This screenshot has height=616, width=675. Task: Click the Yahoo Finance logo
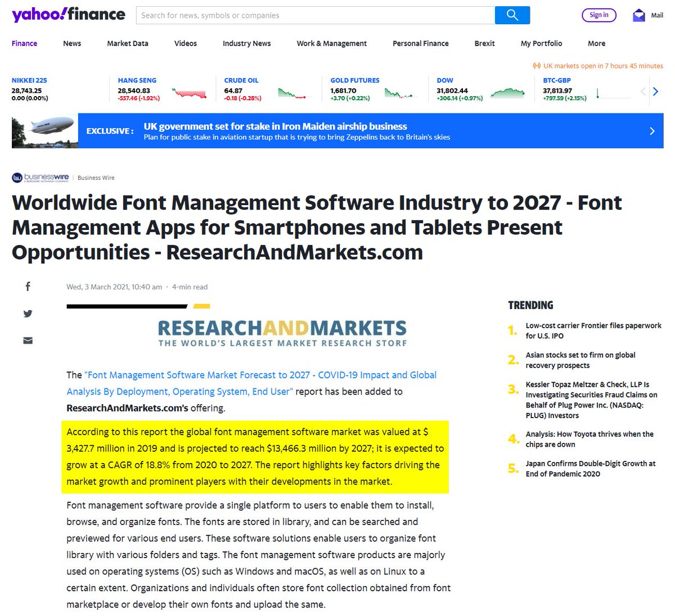[69, 14]
